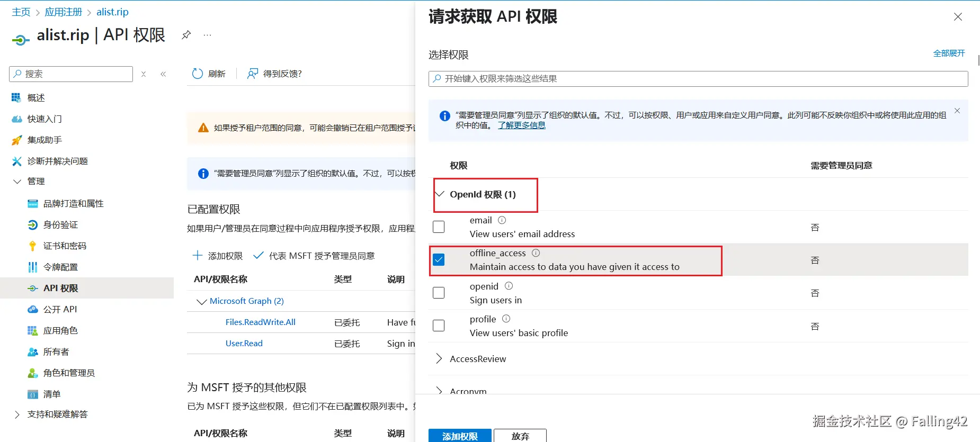
Task: Expand 支持和疑难解答 section in sidebar
Action: pos(17,414)
